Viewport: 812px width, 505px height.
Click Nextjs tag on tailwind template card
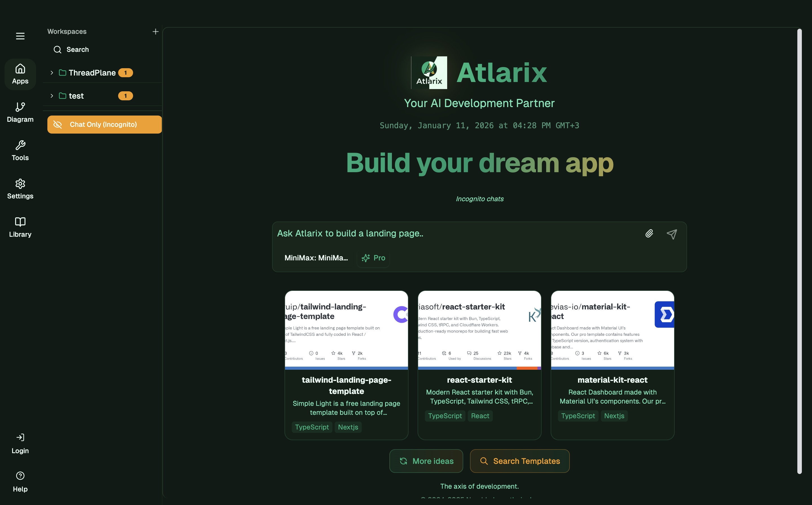point(348,427)
